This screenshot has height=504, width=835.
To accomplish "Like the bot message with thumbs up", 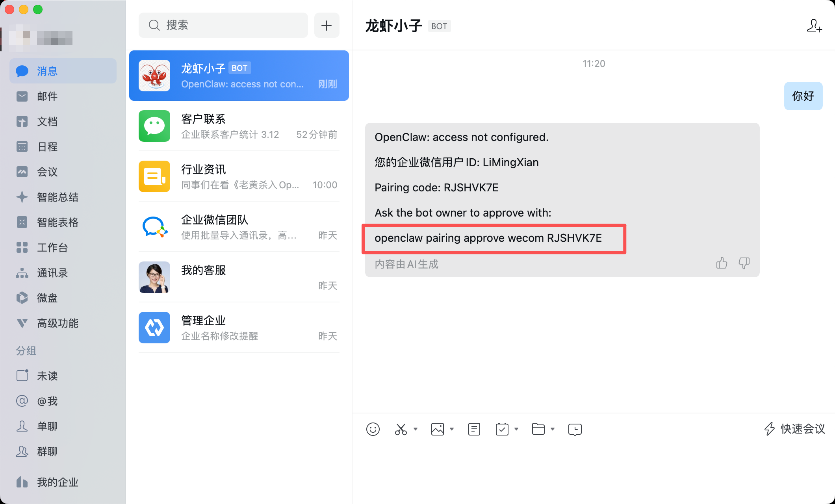I will (722, 263).
